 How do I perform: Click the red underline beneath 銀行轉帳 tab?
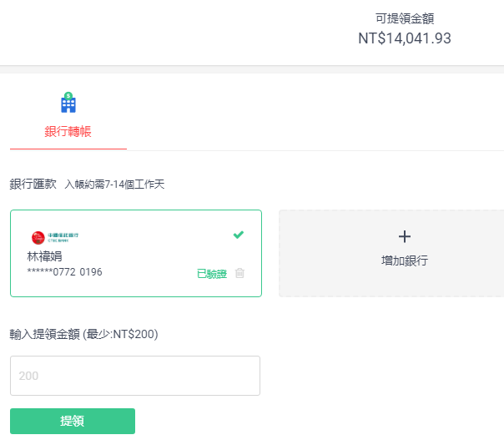point(68,149)
